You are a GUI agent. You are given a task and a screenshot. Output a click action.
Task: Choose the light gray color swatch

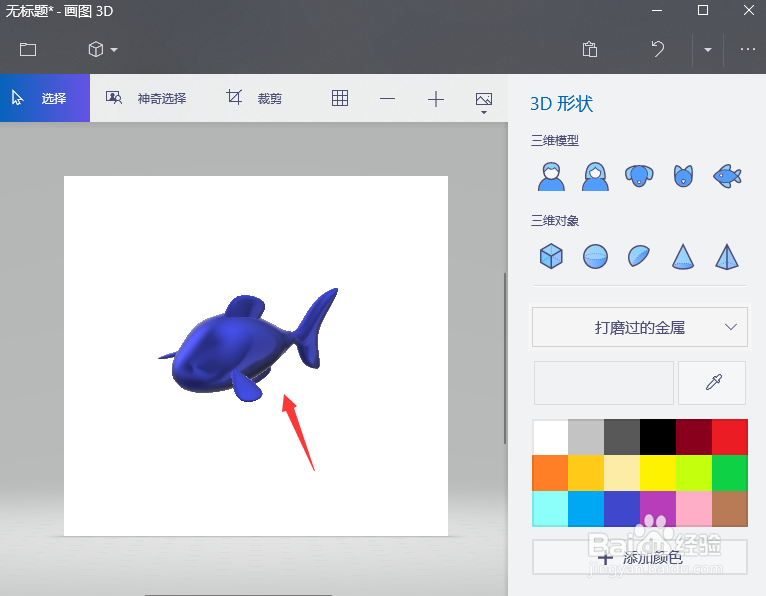(x=586, y=437)
